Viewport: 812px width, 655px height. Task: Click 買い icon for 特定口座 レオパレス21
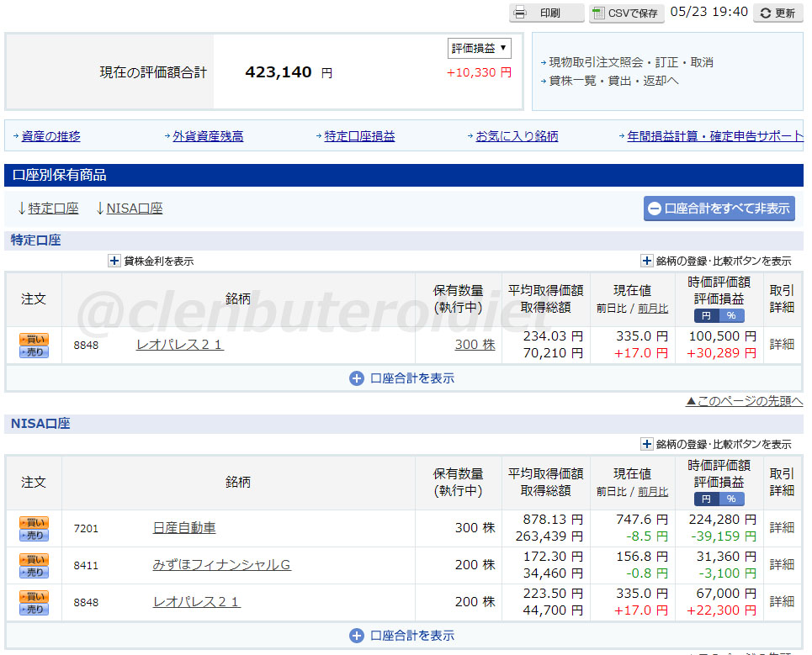tap(34, 340)
